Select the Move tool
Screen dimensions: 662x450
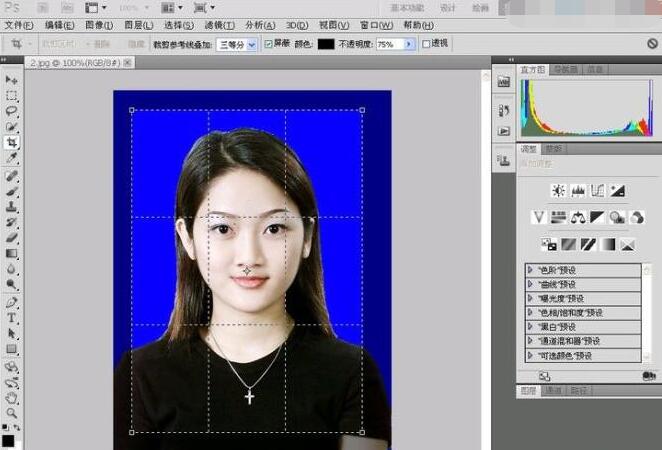point(11,80)
